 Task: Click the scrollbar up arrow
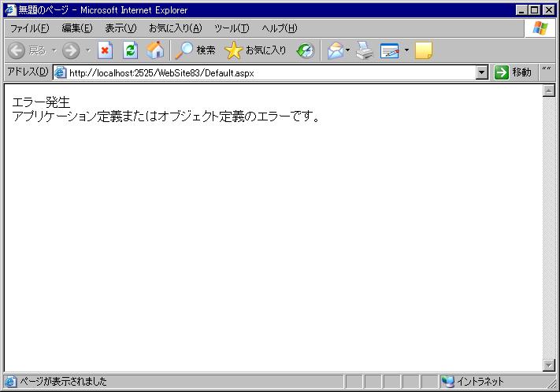548,91
